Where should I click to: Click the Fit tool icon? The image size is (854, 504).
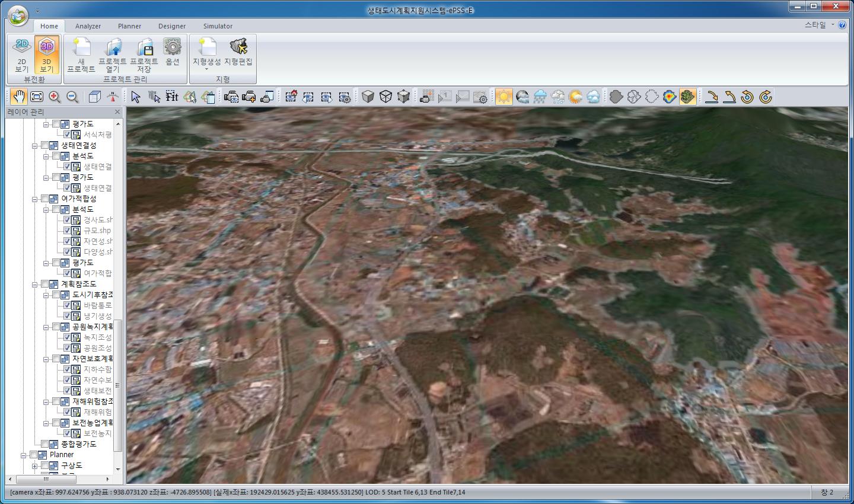click(172, 97)
